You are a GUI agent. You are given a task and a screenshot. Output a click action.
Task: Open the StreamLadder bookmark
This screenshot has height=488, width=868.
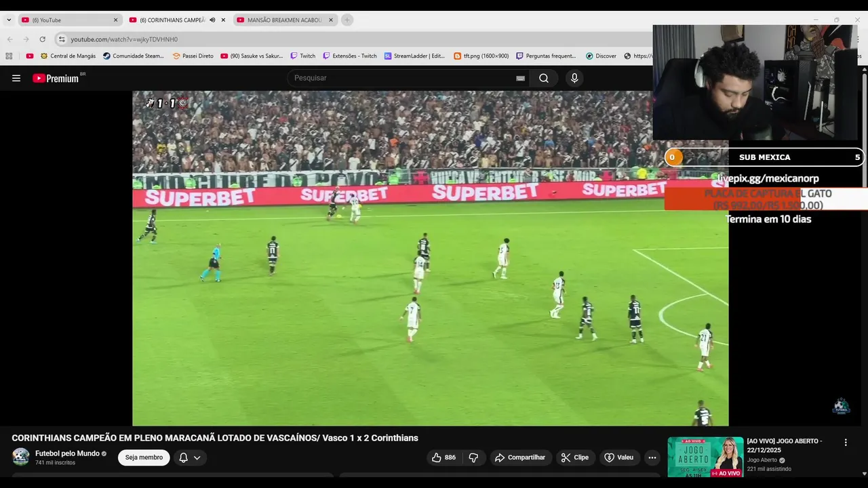click(414, 56)
